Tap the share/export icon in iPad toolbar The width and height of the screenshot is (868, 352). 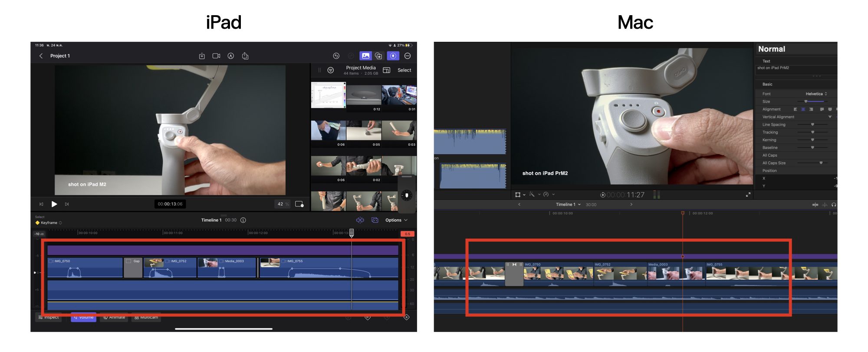pos(245,56)
